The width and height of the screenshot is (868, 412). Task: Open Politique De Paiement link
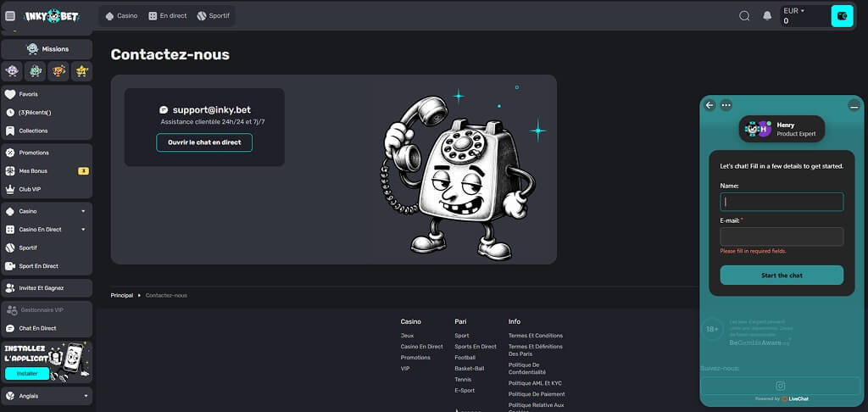[x=537, y=394]
